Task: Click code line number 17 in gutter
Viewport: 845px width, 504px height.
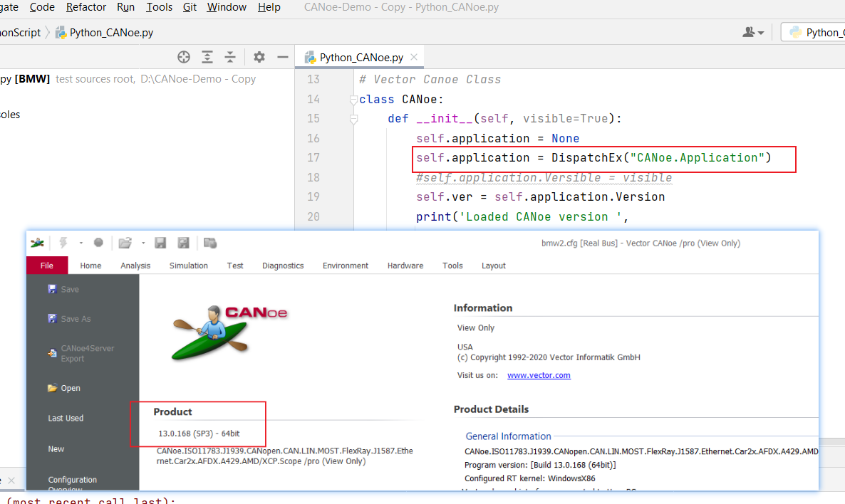Action: (313, 158)
